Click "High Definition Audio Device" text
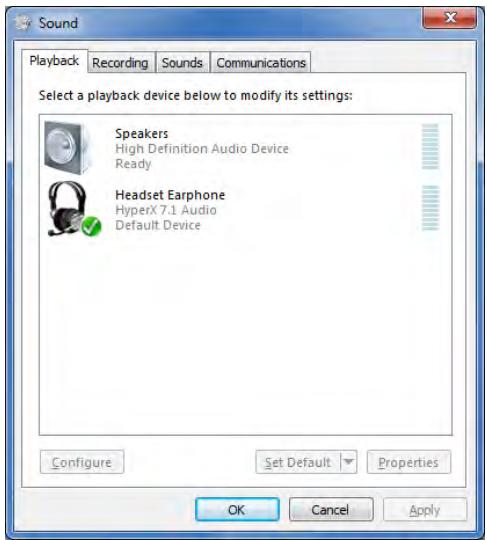487x540 pixels. [x=202, y=149]
